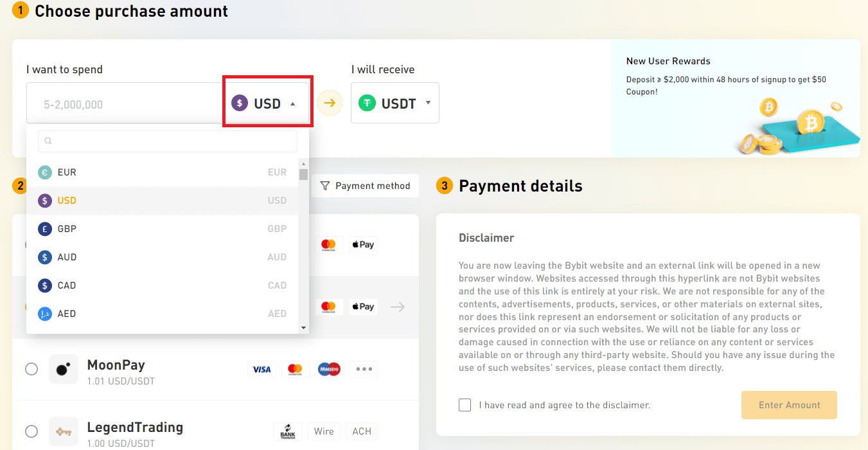Screen dimensions: 868x450
Task: Check the disclaimer agreement checkbox
Action: pos(465,404)
